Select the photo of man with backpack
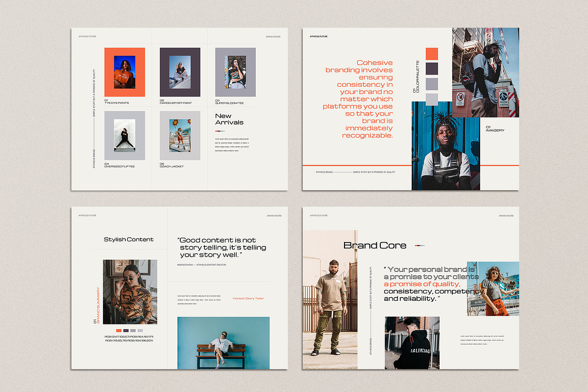The height and width of the screenshot is (392, 588). 486,73
